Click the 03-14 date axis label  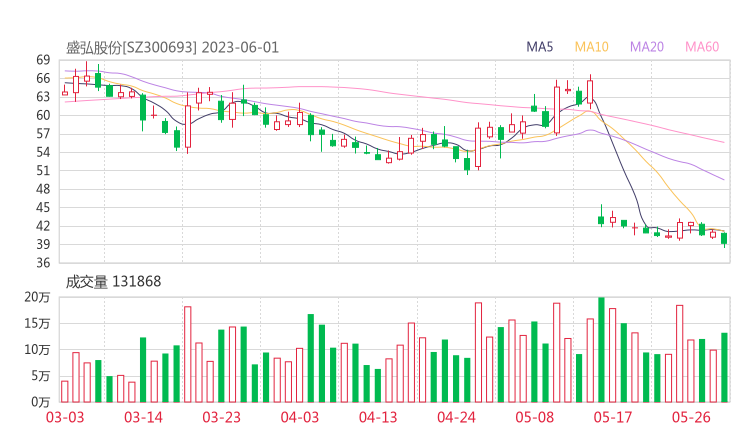(x=143, y=417)
